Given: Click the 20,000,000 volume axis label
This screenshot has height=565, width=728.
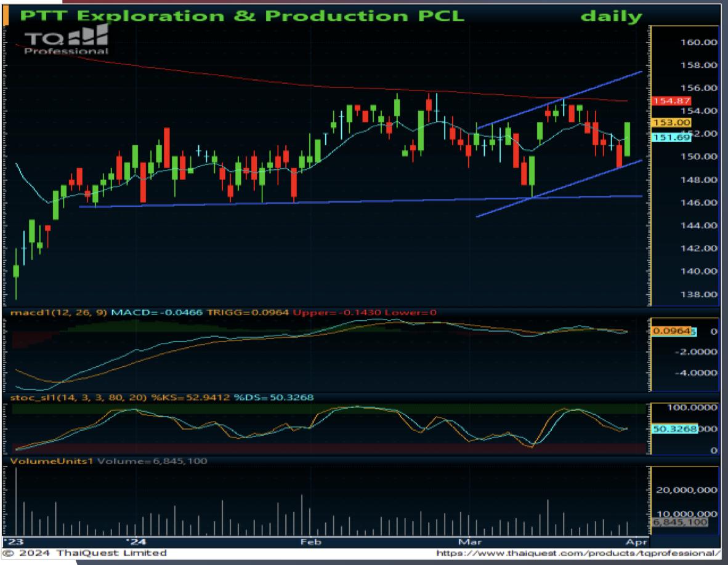Looking at the screenshot, I should pos(687,491).
